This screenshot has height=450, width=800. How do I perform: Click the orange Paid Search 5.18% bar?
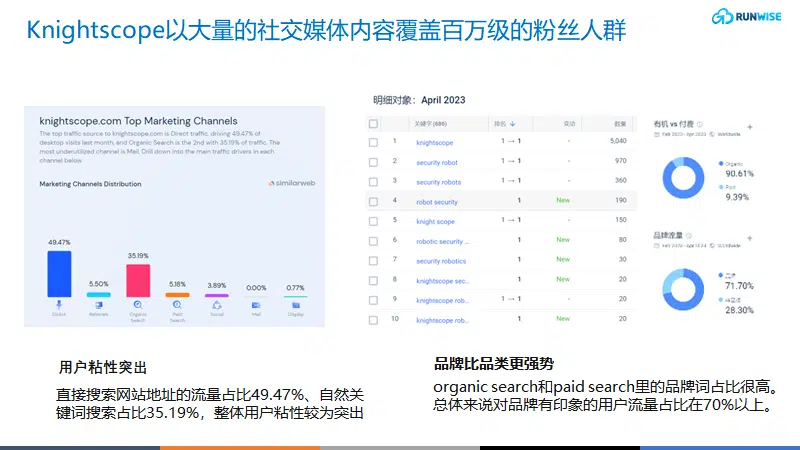coord(178,295)
